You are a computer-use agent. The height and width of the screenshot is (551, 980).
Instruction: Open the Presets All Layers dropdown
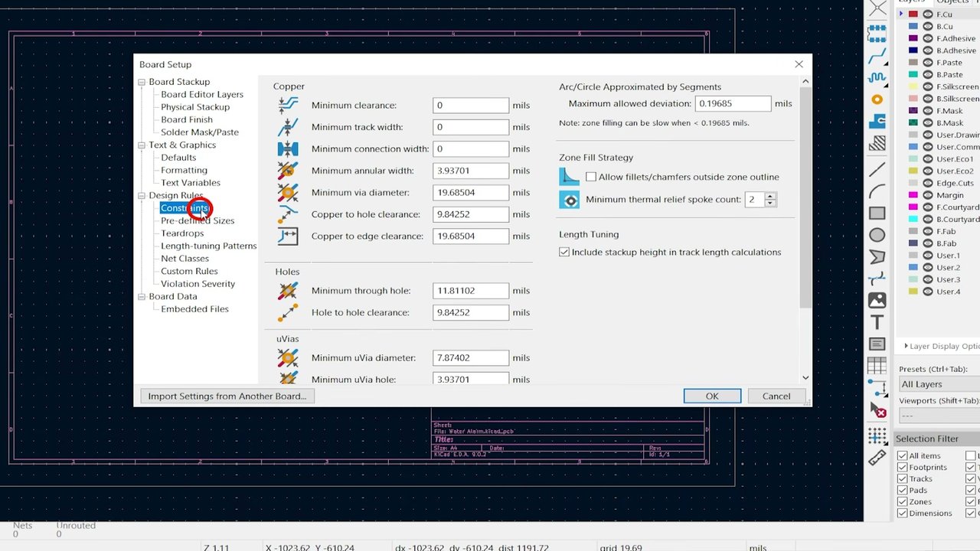(939, 384)
